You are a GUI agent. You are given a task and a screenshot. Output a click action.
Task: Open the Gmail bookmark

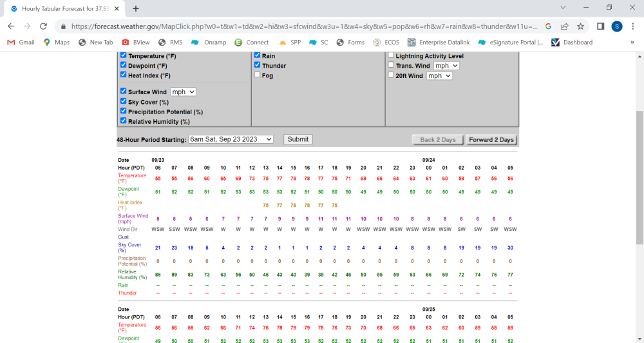(x=21, y=43)
